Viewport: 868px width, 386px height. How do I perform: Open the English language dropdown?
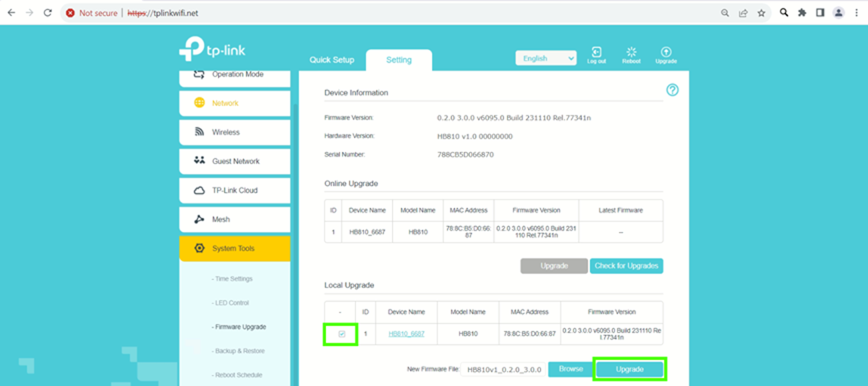tap(546, 59)
